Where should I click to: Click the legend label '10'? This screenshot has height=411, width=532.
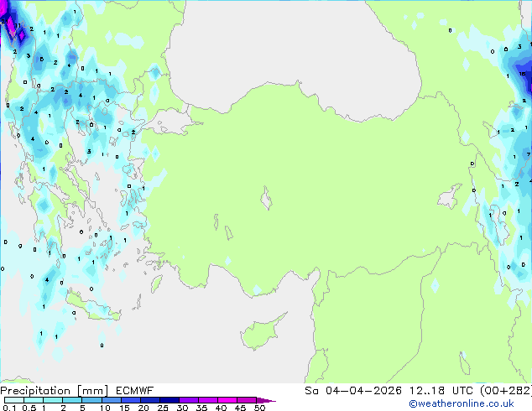coord(105,408)
